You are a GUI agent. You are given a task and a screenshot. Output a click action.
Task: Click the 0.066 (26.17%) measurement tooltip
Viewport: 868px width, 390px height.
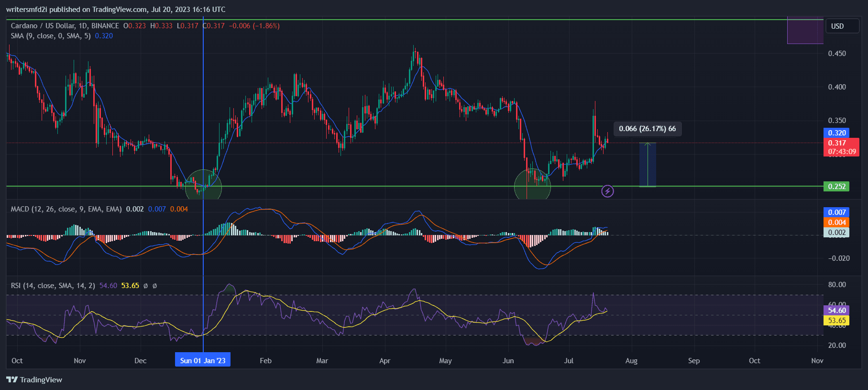point(647,129)
